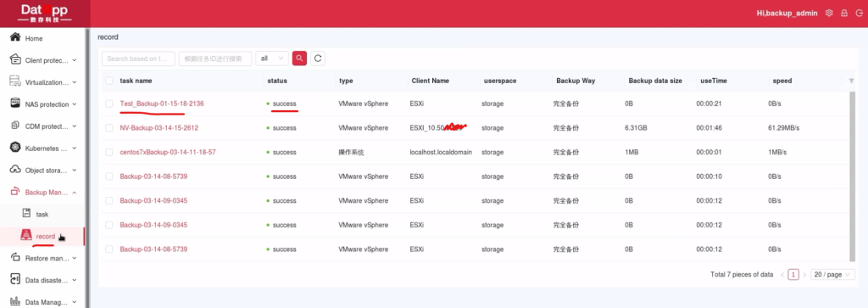Image resolution: width=868 pixels, height=308 pixels.
Task: Expand the Virtualization menu chevron
Action: (75, 82)
